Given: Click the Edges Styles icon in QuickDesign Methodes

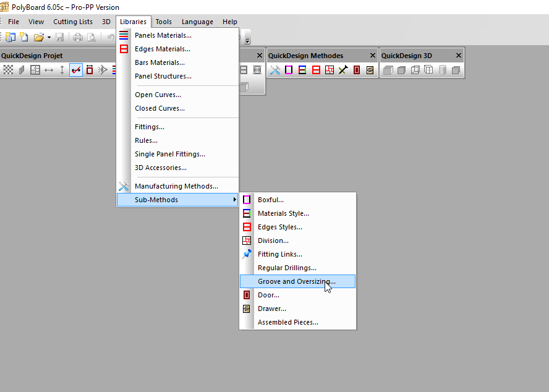Looking at the screenshot, I should click(316, 70).
